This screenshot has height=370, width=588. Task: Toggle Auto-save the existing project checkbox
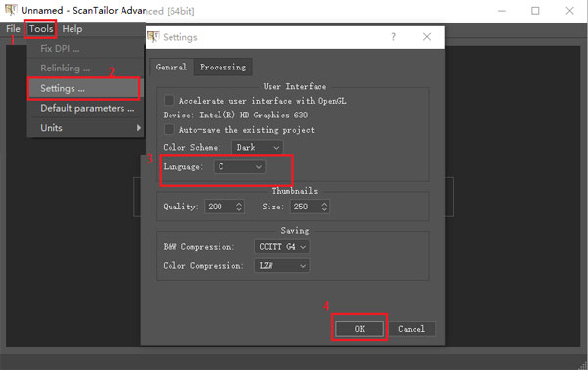tap(170, 129)
